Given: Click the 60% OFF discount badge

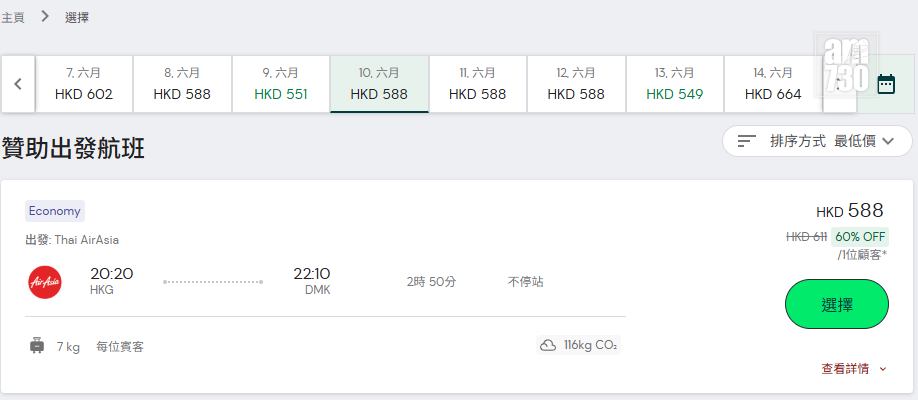Looking at the screenshot, I should (860, 237).
